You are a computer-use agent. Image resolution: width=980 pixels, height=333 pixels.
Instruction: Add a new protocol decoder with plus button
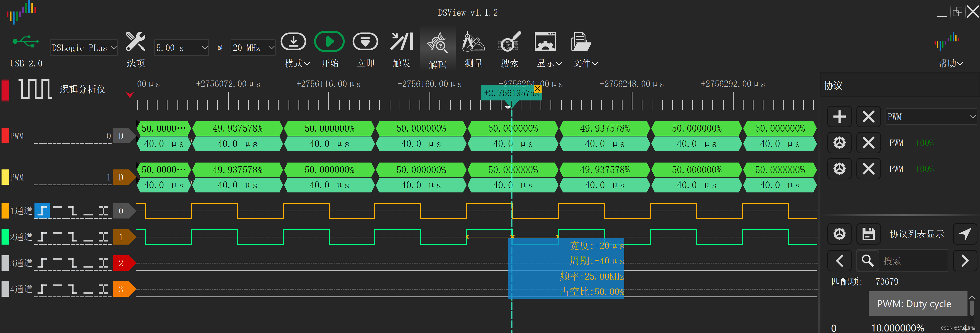click(x=840, y=117)
